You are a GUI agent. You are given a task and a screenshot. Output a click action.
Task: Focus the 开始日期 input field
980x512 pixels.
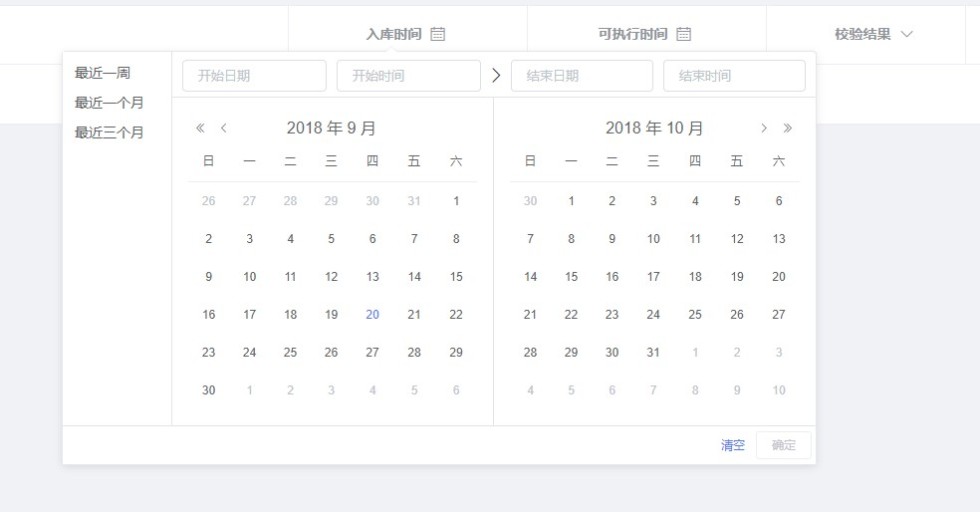click(254, 76)
